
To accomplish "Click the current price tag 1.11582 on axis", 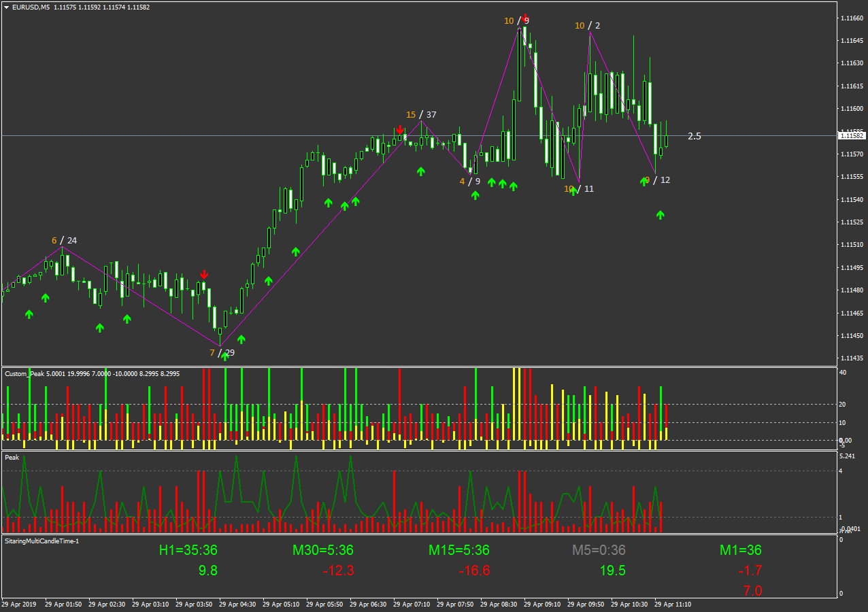I will pos(852,136).
